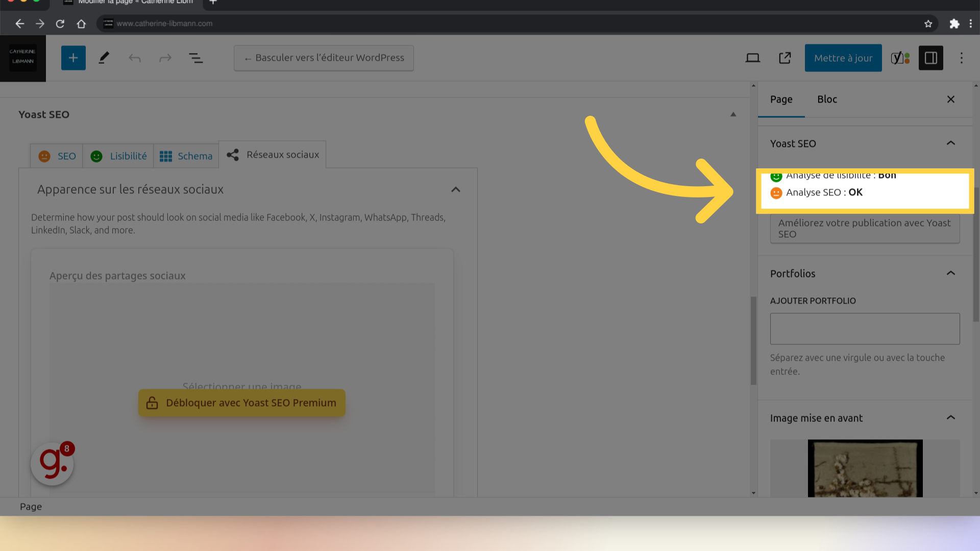Click the browser address bar URL
Screen dimensions: 980x551
164,23
